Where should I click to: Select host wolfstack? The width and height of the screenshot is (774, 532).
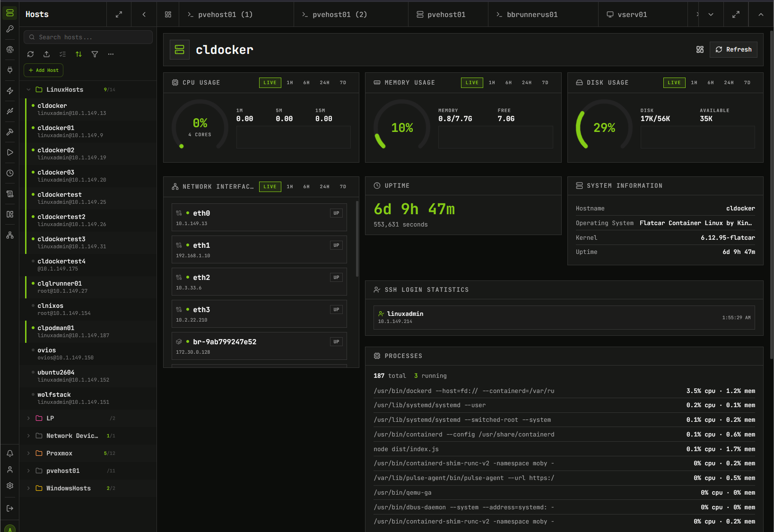(91, 398)
